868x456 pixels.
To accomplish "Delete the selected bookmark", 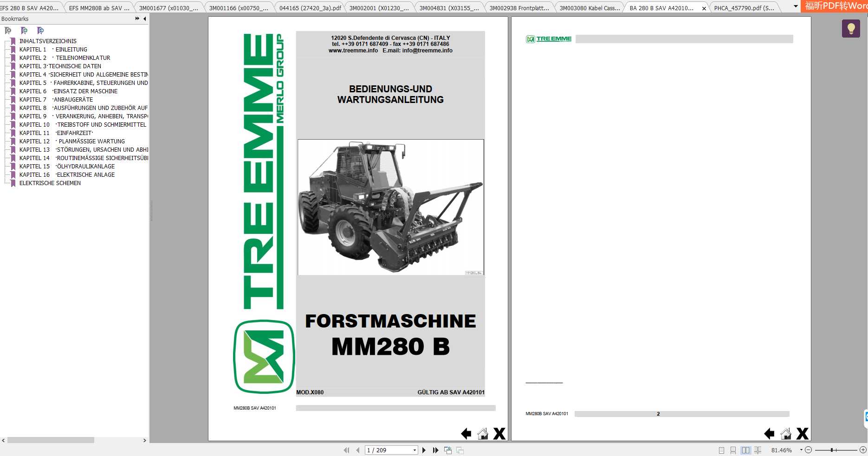I will coord(8,30).
